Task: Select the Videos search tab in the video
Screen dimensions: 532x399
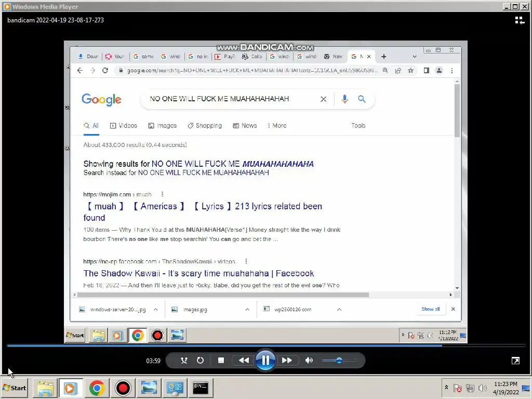Action: (124, 126)
